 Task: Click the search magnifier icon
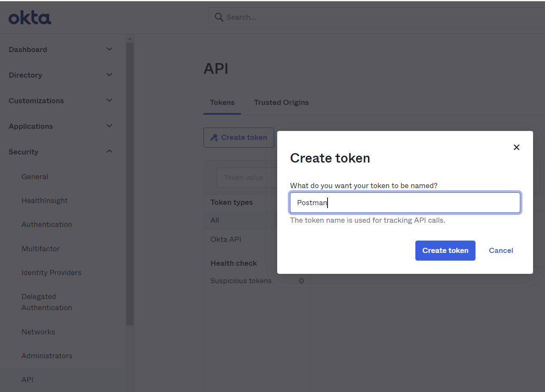coord(219,17)
